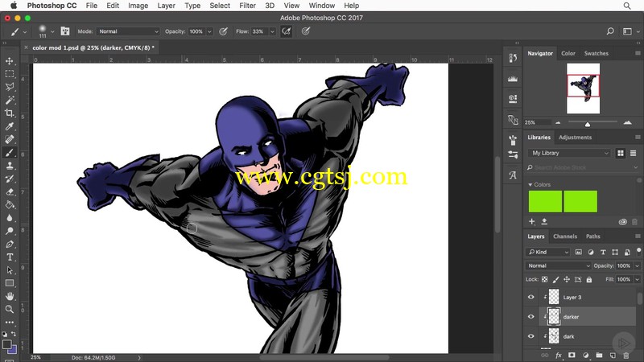Viewport: 644px width, 362px height.
Task: Create a new layer
Action: coord(613,356)
